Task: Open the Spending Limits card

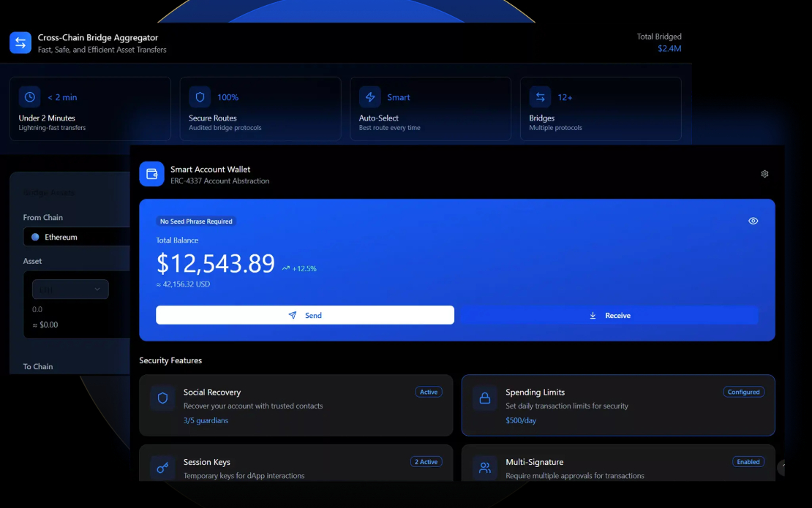Action: click(618, 405)
